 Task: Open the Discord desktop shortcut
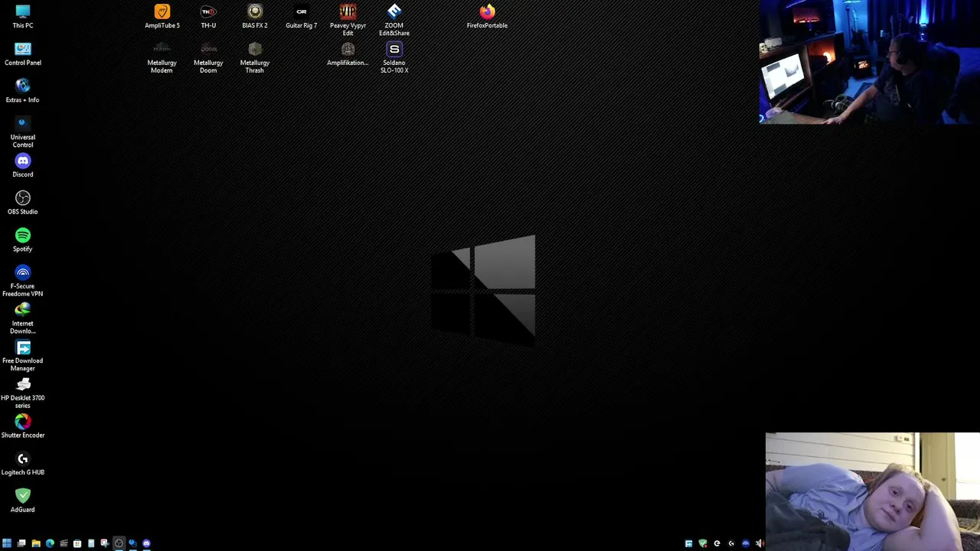point(23,165)
